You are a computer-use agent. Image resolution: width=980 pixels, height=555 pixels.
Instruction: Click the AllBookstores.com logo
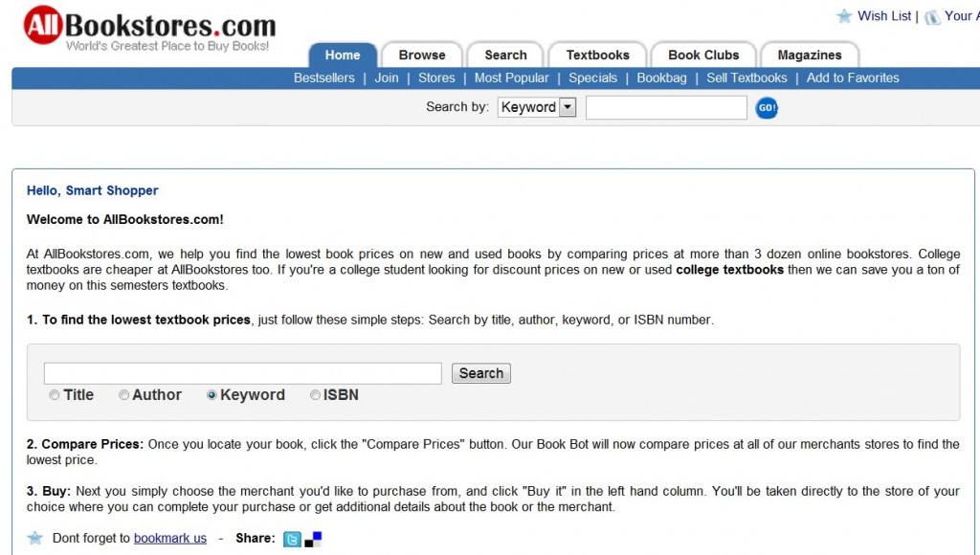[x=150, y=28]
